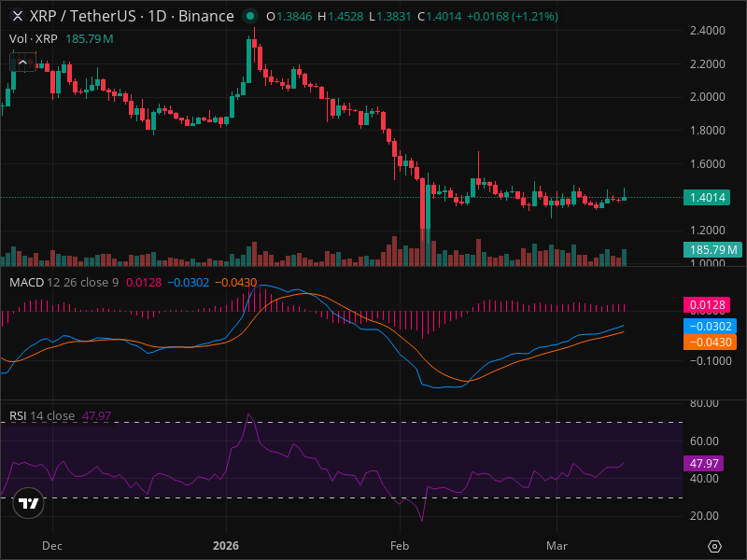Click MACD legend value 0.0128

click(x=144, y=283)
